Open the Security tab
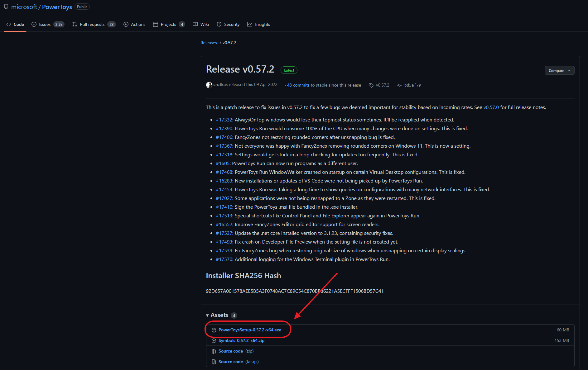The height and width of the screenshot is (370, 588). (228, 24)
